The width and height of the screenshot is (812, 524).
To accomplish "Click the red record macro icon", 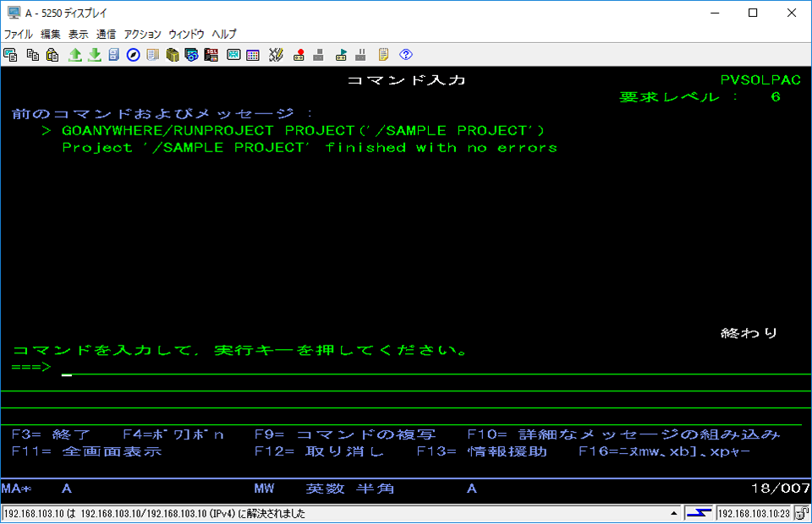I will [299, 55].
